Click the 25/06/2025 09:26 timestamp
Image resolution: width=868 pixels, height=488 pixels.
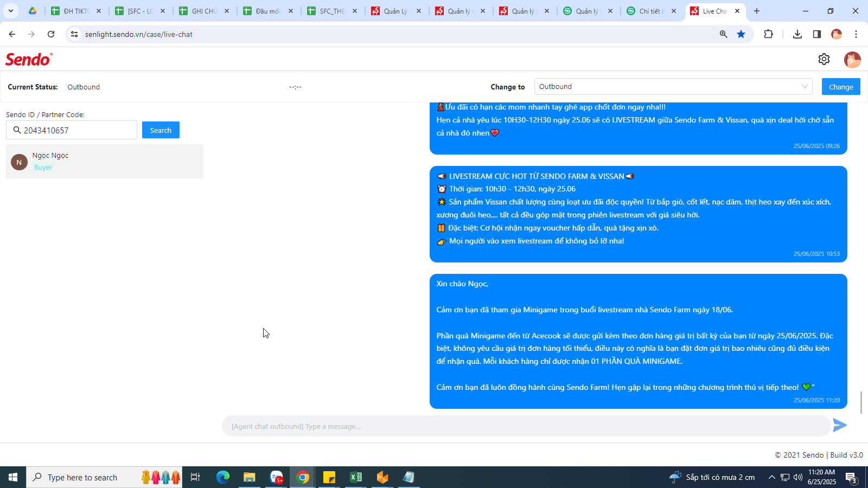pyautogui.click(x=816, y=146)
